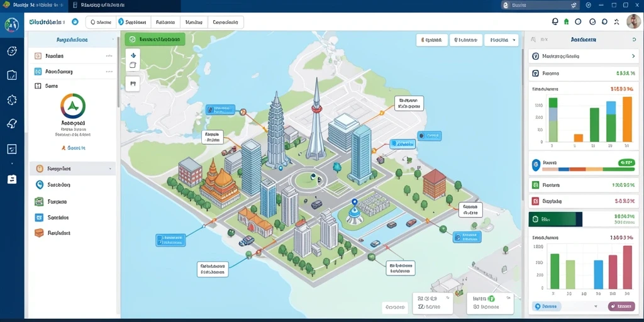
Task: Click the orange box icon in left list
Action: coord(39,233)
